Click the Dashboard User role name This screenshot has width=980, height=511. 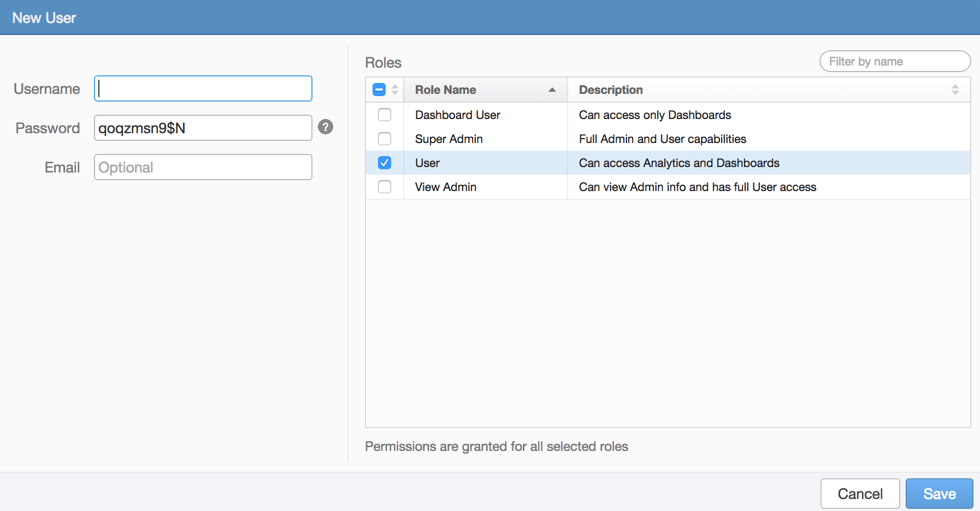pyautogui.click(x=457, y=115)
